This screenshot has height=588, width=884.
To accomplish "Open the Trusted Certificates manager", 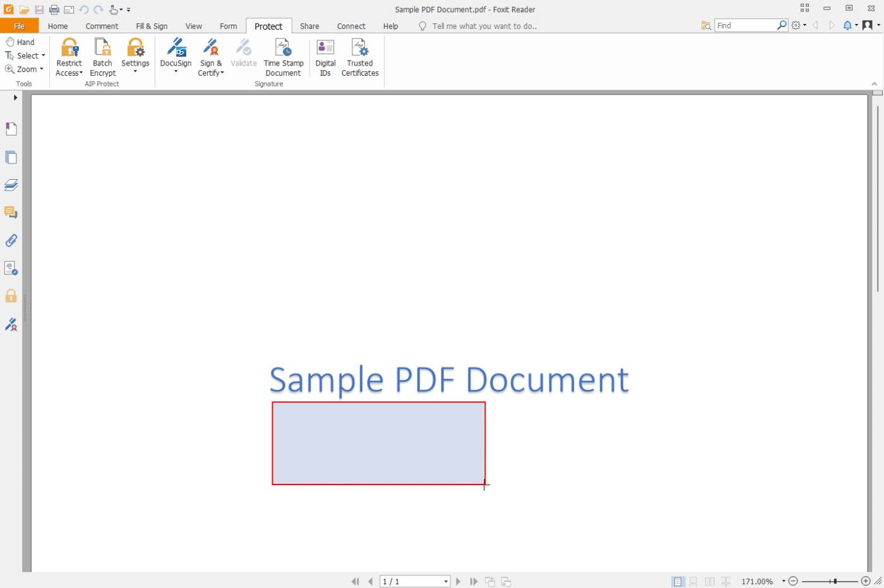I will [x=359, y=56].
